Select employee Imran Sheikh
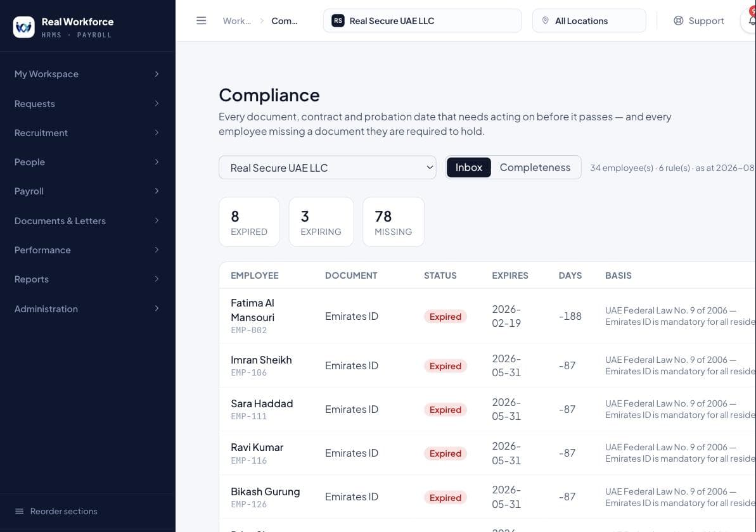This screenshot has height=532, width=756. coord(261,360)
